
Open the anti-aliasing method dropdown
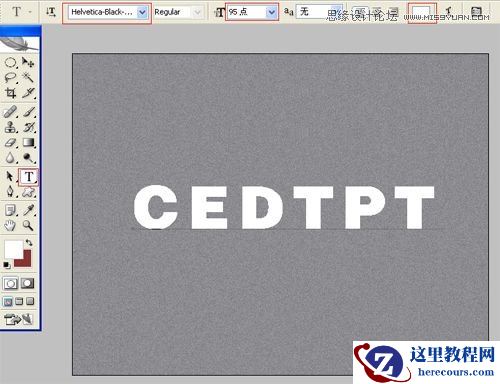[x=338, y=12]
